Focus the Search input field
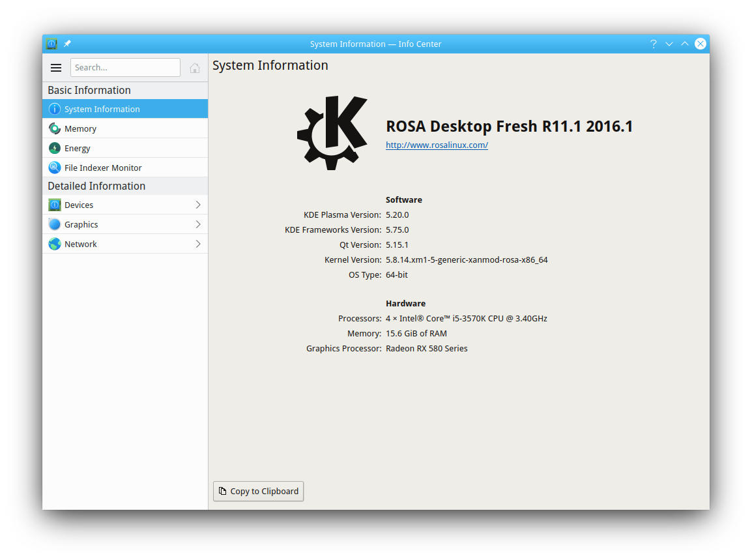 click(x=125, y=68)
